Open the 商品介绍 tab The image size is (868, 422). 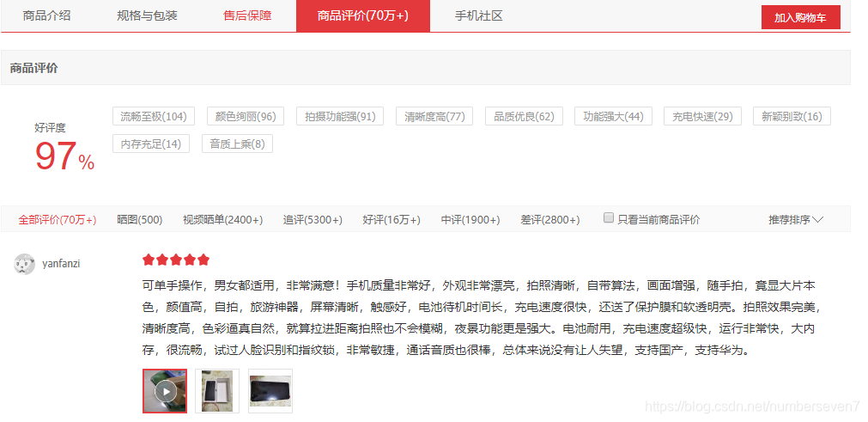[47, 15]
